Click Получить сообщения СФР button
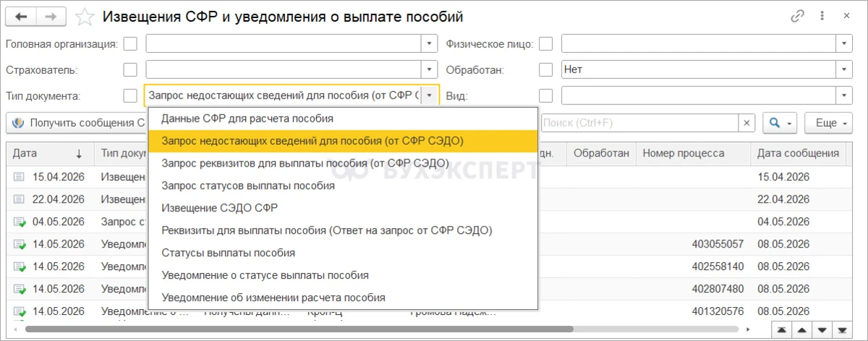 pyautogui.click(x=77, y=123)
